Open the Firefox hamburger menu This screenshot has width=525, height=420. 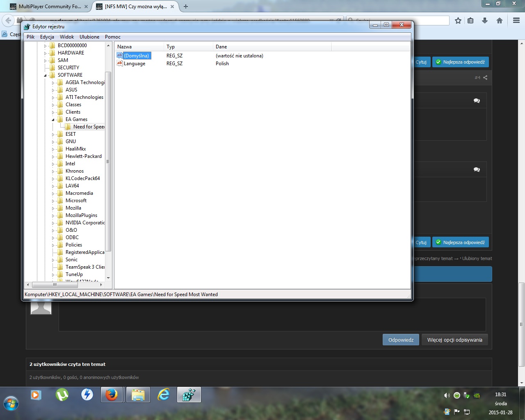516,21
